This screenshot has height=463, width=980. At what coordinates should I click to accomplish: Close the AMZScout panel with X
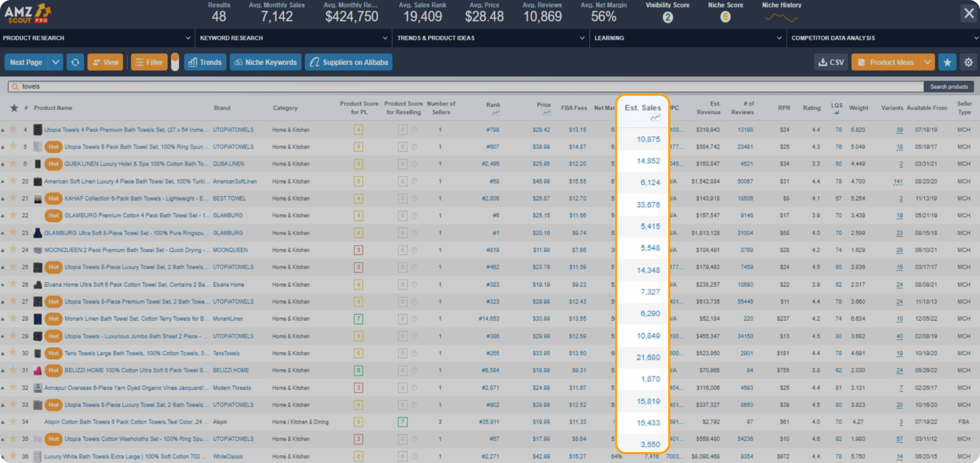(969, 13)
